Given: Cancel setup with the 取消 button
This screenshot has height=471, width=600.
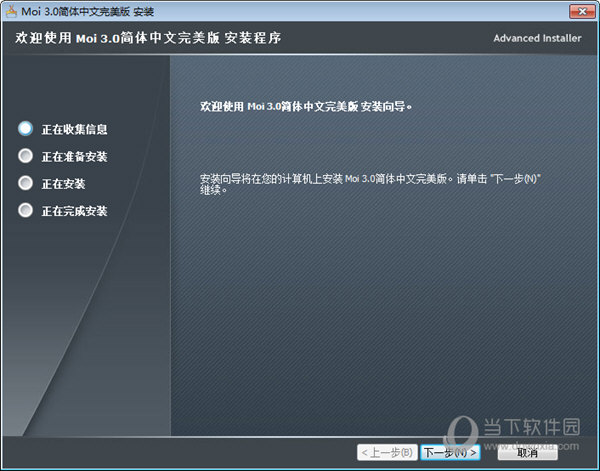Looking at the screenshot, I should 528,453.
